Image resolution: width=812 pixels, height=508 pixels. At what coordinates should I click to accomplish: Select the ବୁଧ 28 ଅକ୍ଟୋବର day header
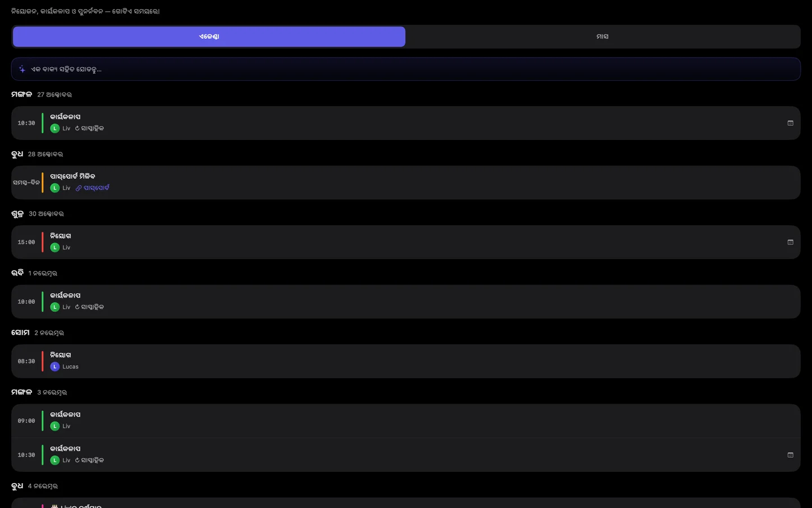pyautogui.click(x=37, y=154)
